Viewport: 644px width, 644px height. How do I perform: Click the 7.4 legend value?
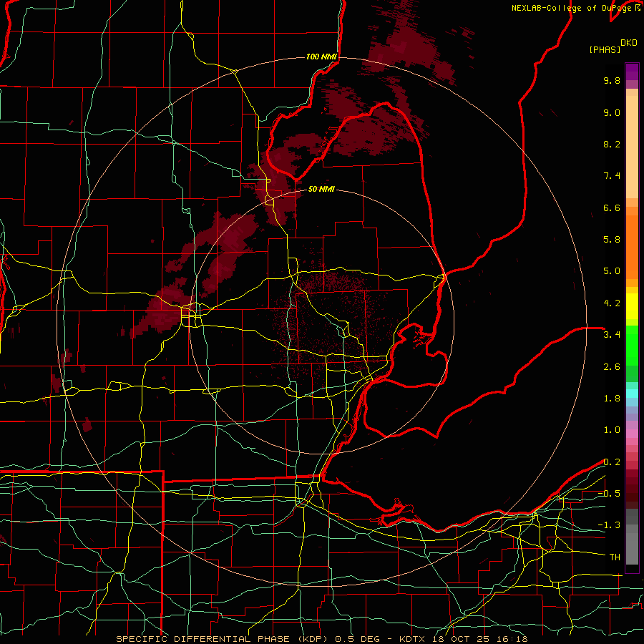pos(612,176)
